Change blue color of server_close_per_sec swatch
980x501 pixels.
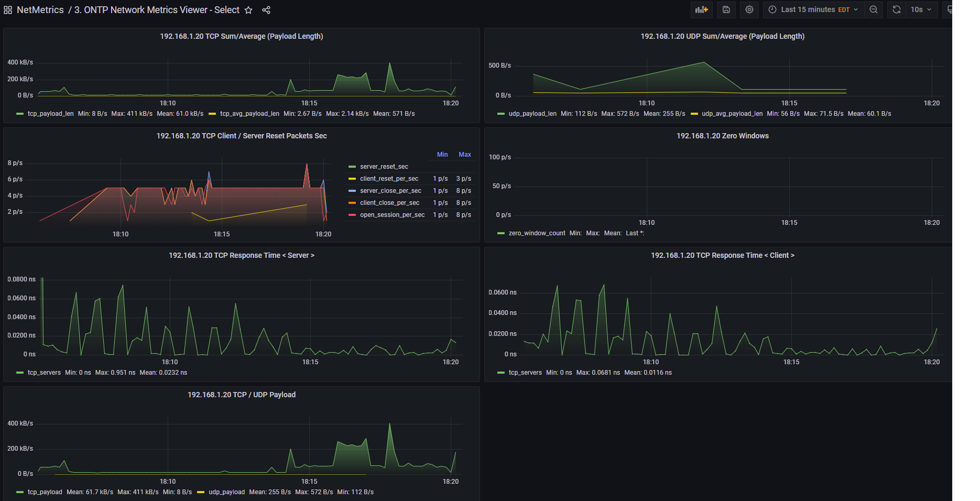[x=352, y=191]
